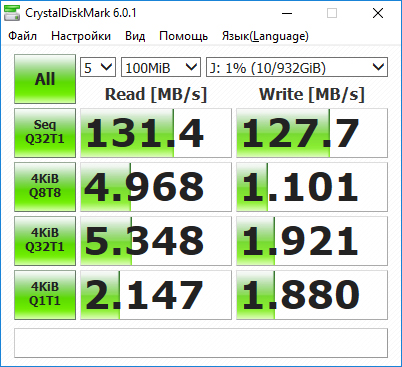The height and width of the screenshot is (367, 402).
Task: Open the Помощь menu
Action: click(x=184, y=36)
